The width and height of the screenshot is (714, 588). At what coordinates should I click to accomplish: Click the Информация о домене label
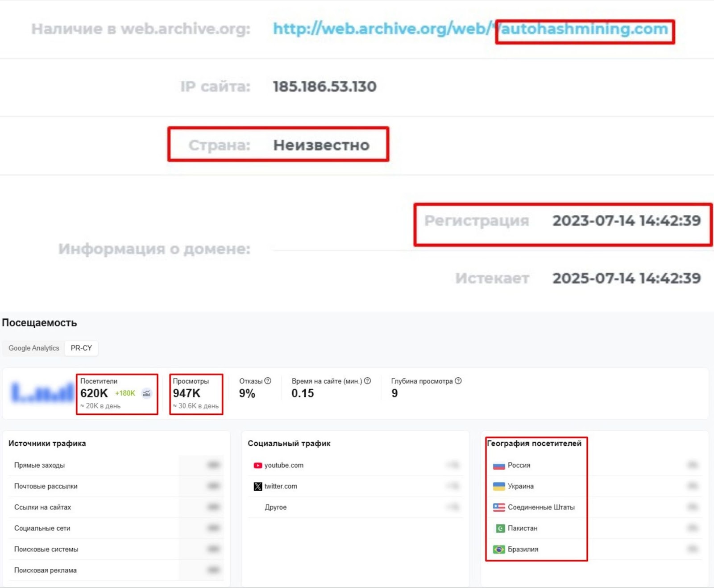coord(154,249)
